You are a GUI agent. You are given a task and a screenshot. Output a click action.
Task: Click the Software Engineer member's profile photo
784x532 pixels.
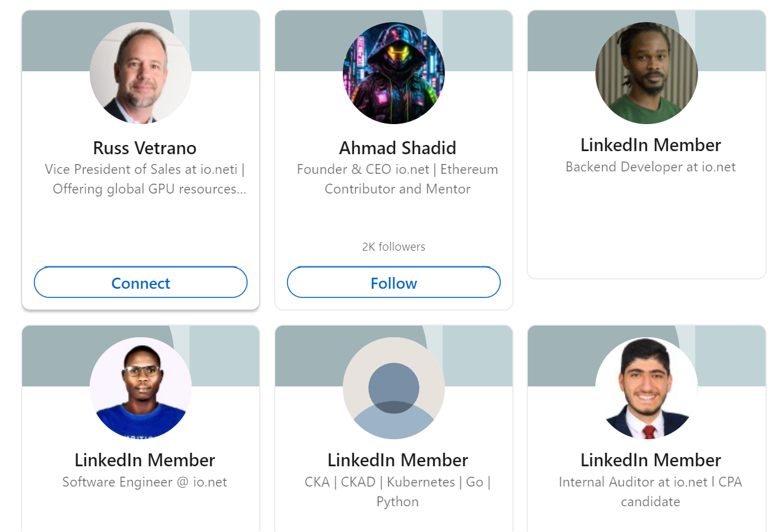[141, 388]
